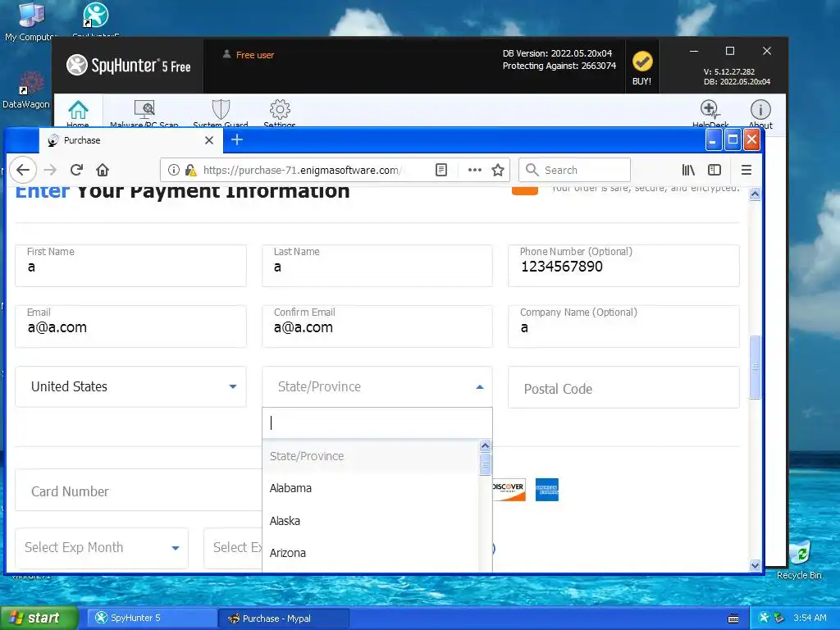Open the browser home page
The height and width of the screenshot is (630, 840).
click(x=103, y=170)
